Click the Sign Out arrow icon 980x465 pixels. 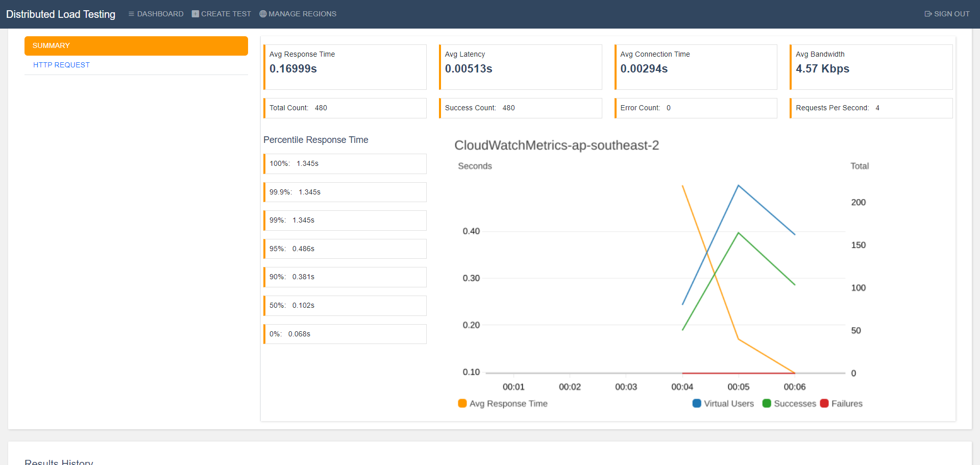[928, 14]
